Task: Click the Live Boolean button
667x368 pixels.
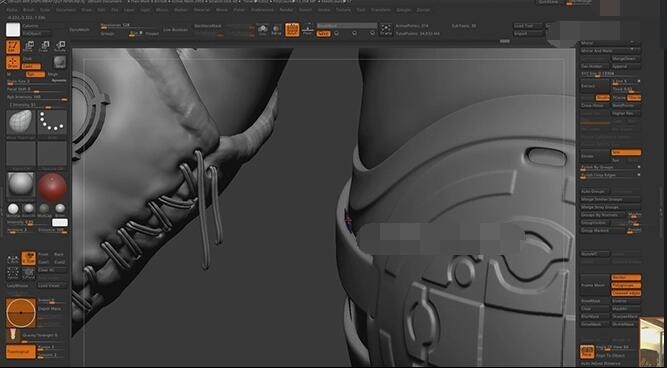Action: pyautogui.click(x=176, y=30)
